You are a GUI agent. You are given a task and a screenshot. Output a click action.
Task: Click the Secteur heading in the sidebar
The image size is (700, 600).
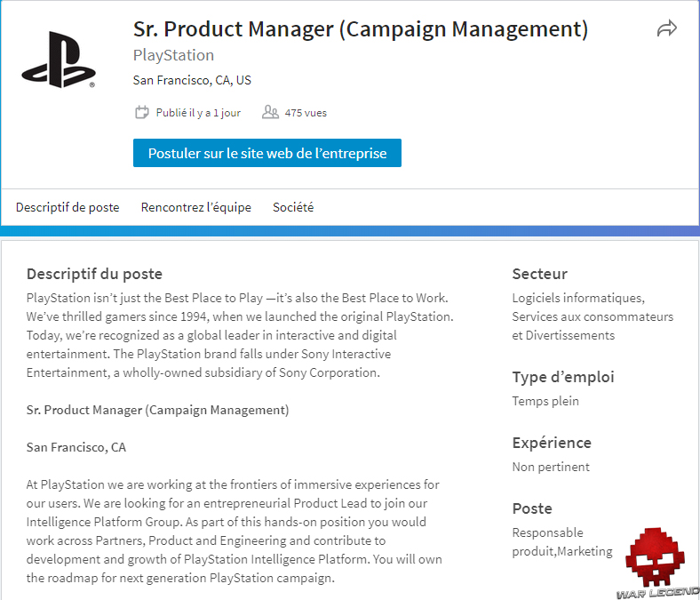(x=539, y=274)
